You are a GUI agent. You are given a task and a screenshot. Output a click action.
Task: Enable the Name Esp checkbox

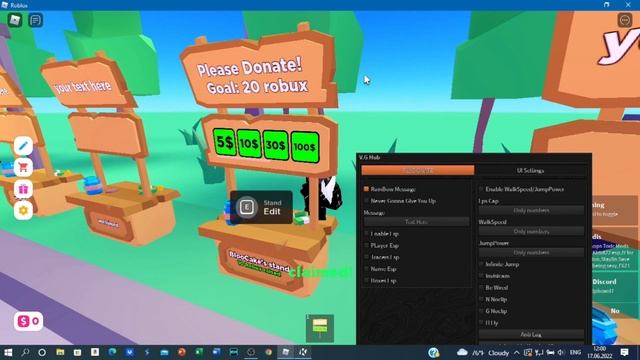[x=366, y=269]
